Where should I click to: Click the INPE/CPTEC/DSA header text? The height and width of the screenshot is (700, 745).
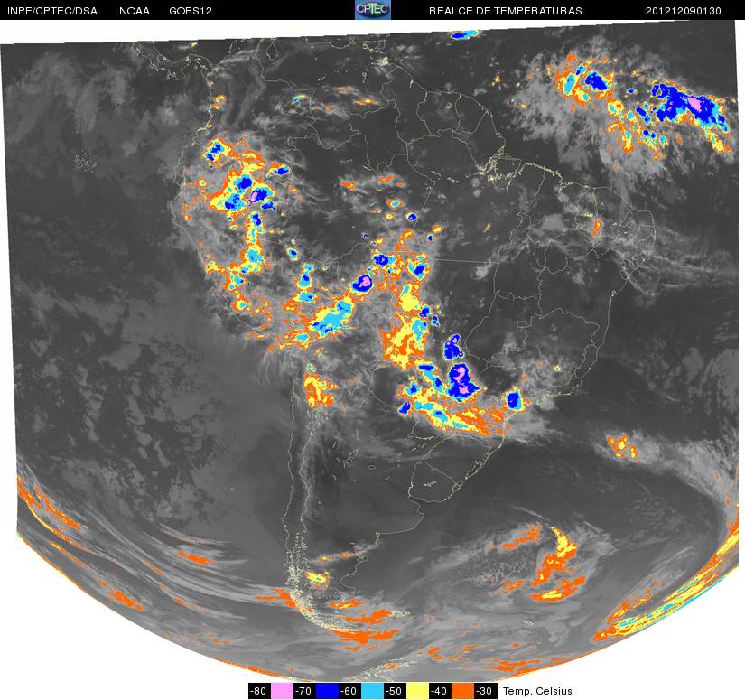[x=52, y=11]
